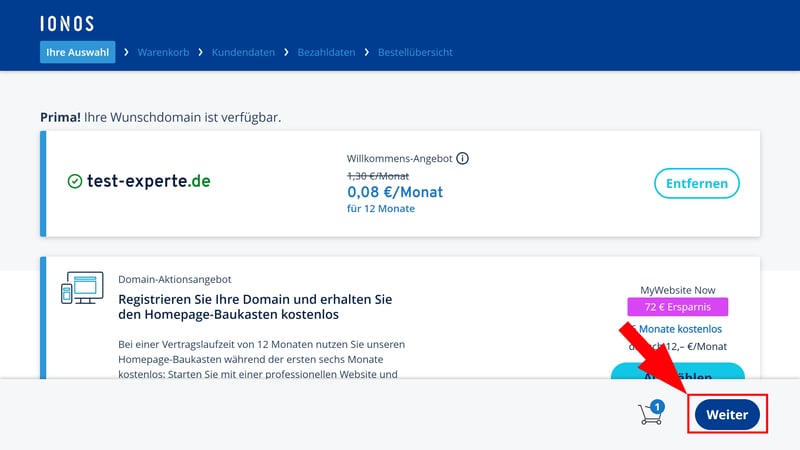Click the magenta 72 € Ersparnis badge
Image resolution: width=800 pixels, height=450 pixels.
(677, 307)
